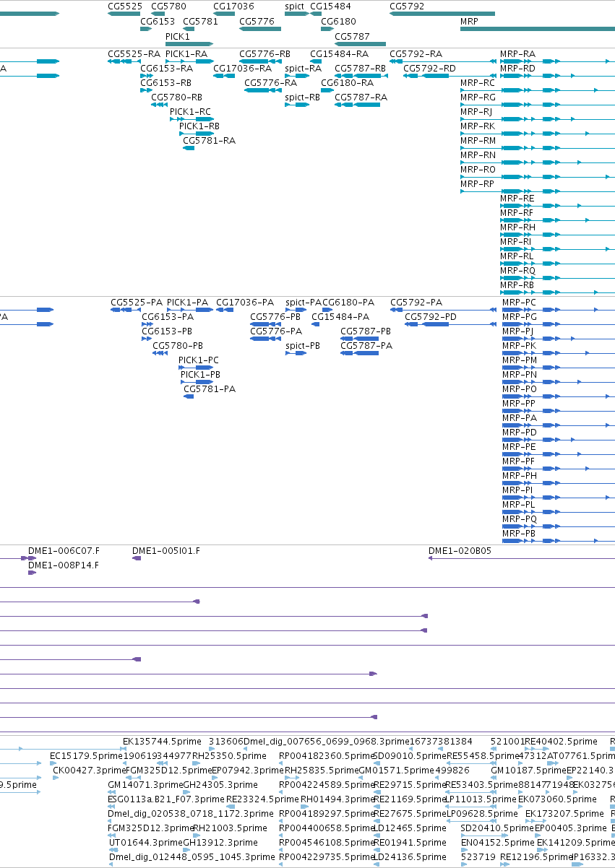Select transcript spict-RB

coord(302,97)
